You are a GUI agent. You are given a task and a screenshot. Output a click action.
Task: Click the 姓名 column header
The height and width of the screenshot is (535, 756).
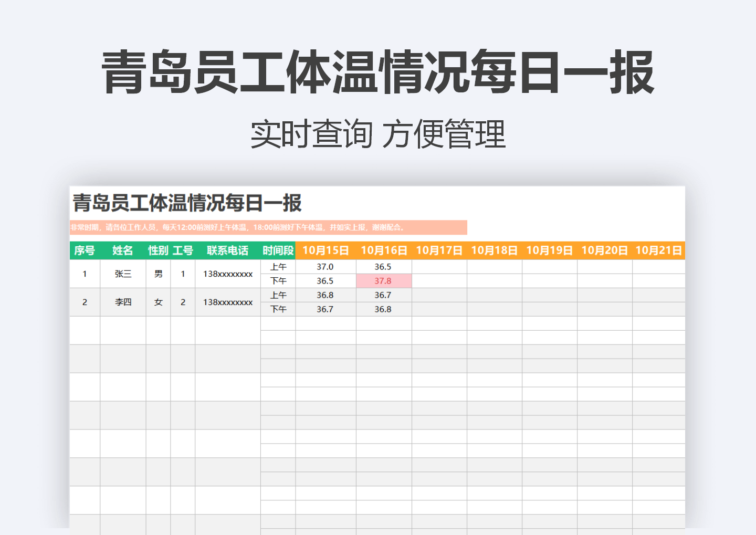[x=123, y=250]
